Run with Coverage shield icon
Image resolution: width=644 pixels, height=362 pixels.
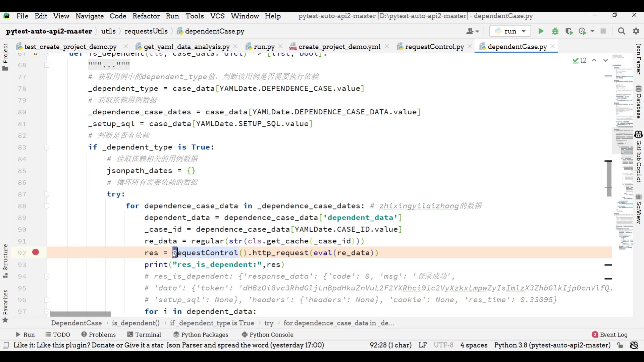[569, 31]
